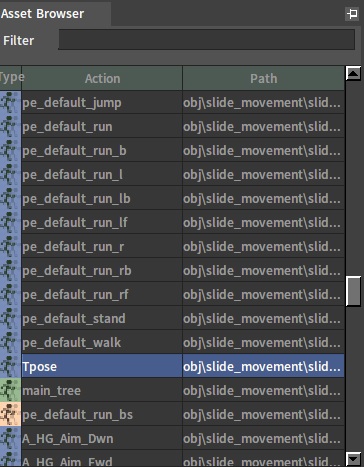
Task: Click animation icon of Tpose row
Action: [x=10, y=366]
